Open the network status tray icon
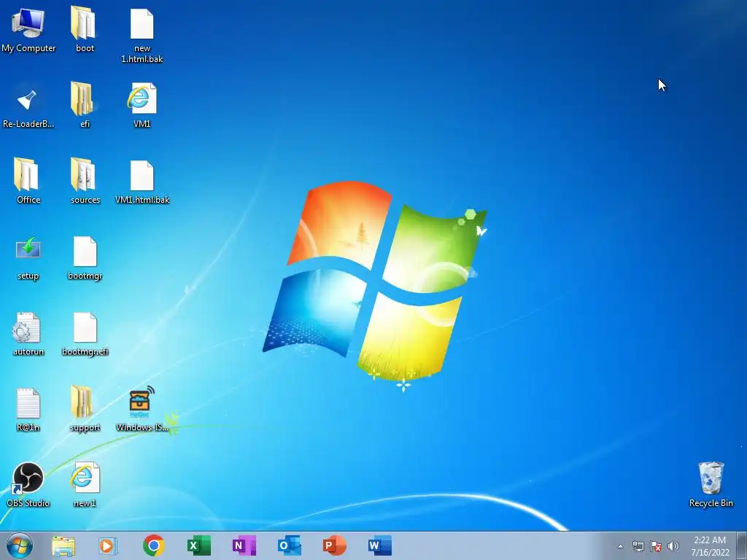The width and height of the screenshot is (747, 560). [638, 546]
